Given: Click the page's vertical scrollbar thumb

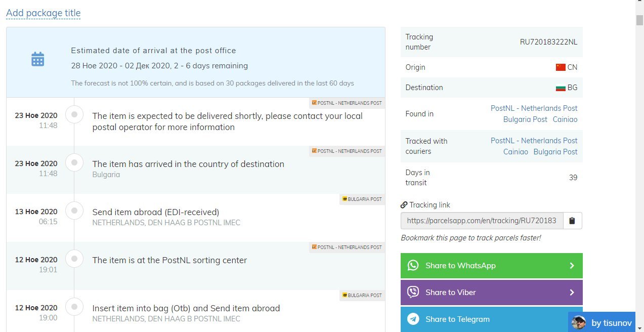Looking at the screenshot, I should [639, 20].
